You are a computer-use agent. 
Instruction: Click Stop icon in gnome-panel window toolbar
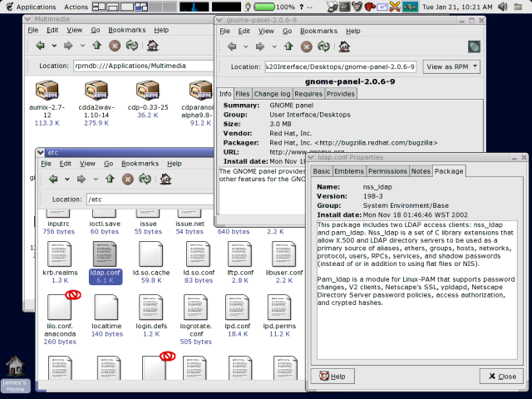tap(307, 47)
